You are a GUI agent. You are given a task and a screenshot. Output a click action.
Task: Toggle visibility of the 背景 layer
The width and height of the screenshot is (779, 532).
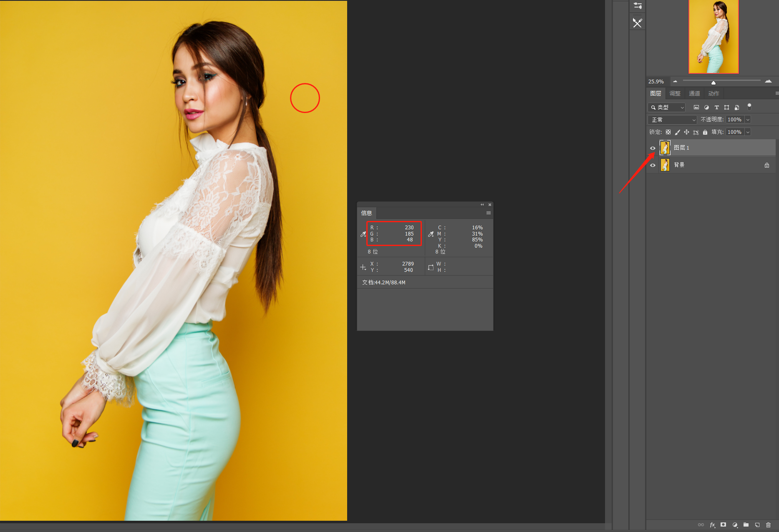click(653, 165)
